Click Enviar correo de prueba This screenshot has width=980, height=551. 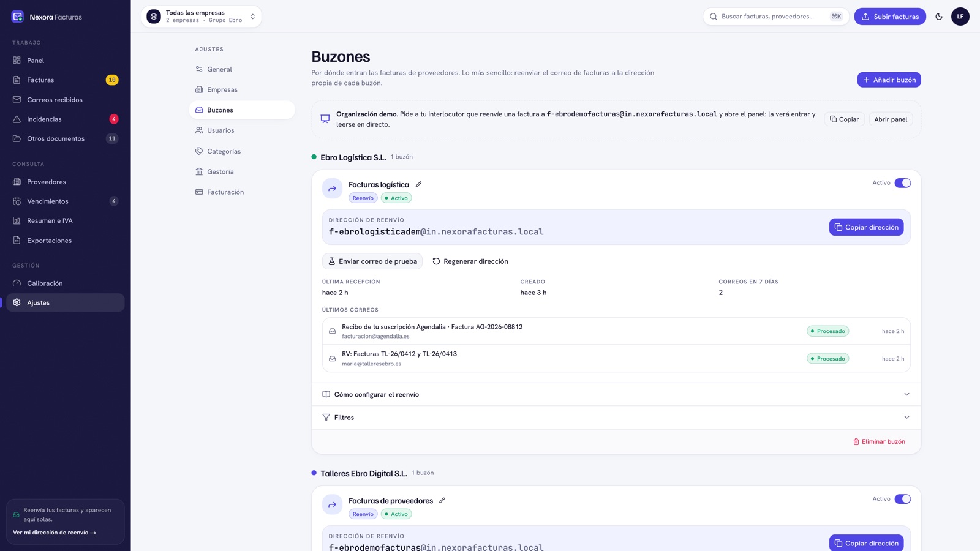click(x=372, y=261)
